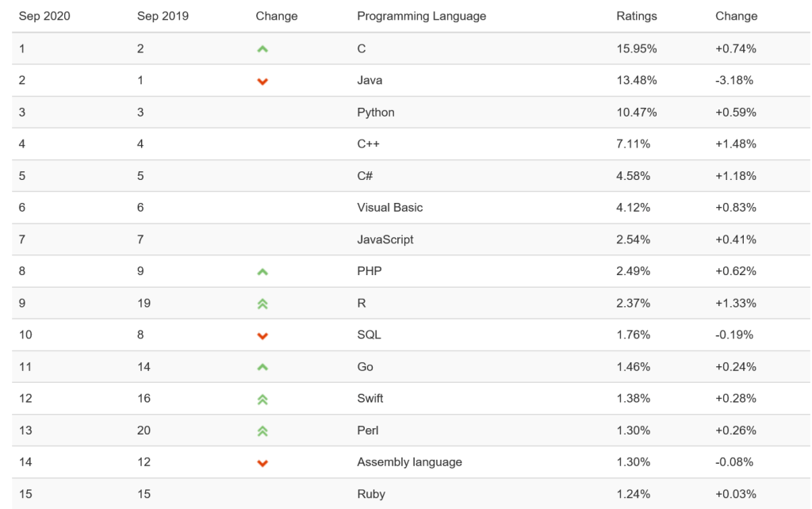Click the Ratings column header
The width and height of the screenshot is (812, 509).
point(636,16)
